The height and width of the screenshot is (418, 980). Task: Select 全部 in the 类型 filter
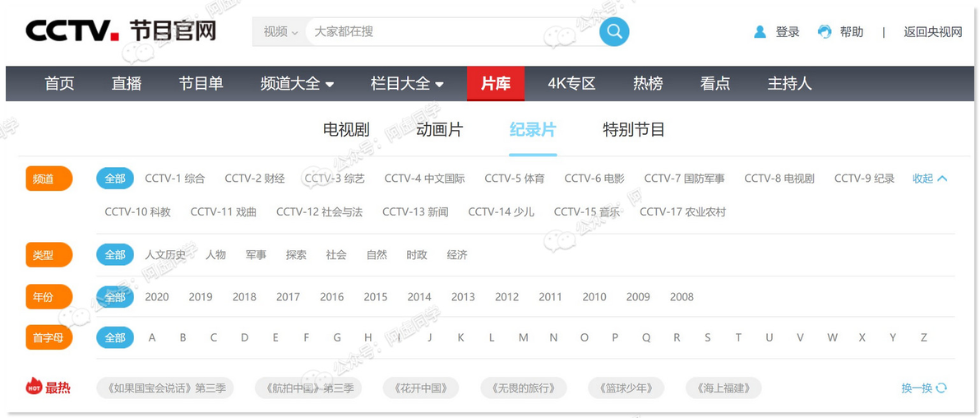[x=115, y=255]
